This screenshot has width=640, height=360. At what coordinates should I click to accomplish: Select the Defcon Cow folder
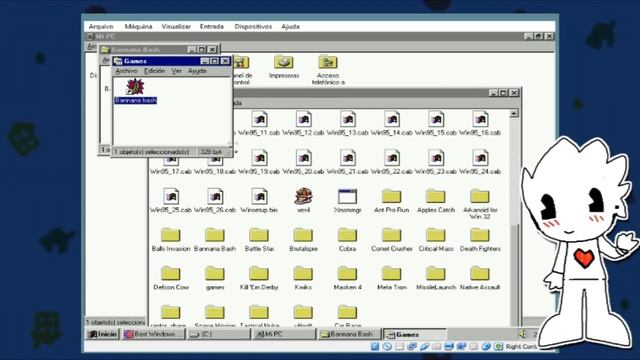(171, 273)
